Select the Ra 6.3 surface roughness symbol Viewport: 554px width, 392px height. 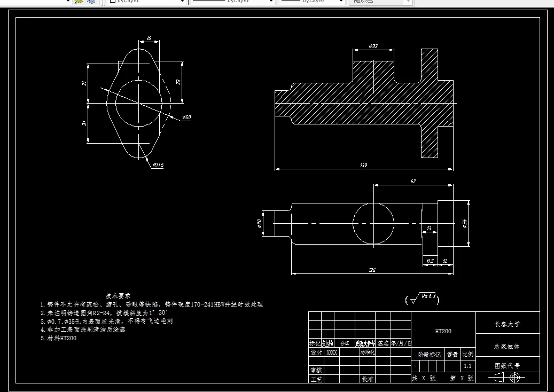point(422,299)
